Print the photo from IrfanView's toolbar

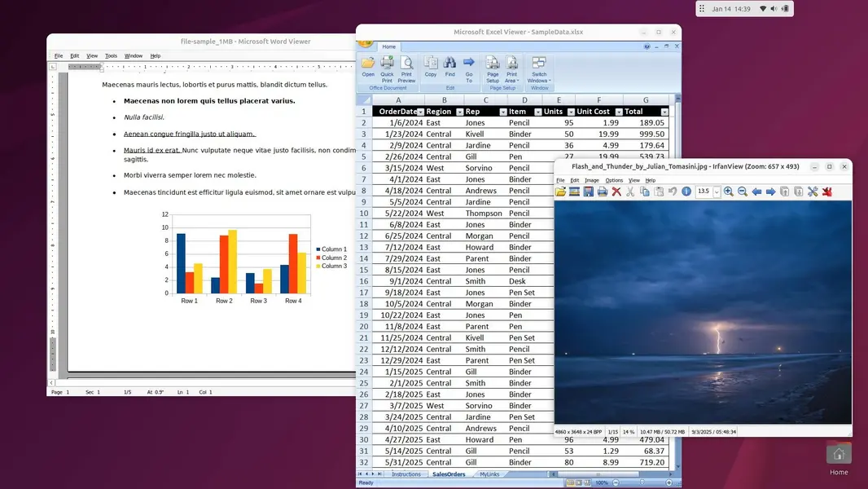point(601,192)
